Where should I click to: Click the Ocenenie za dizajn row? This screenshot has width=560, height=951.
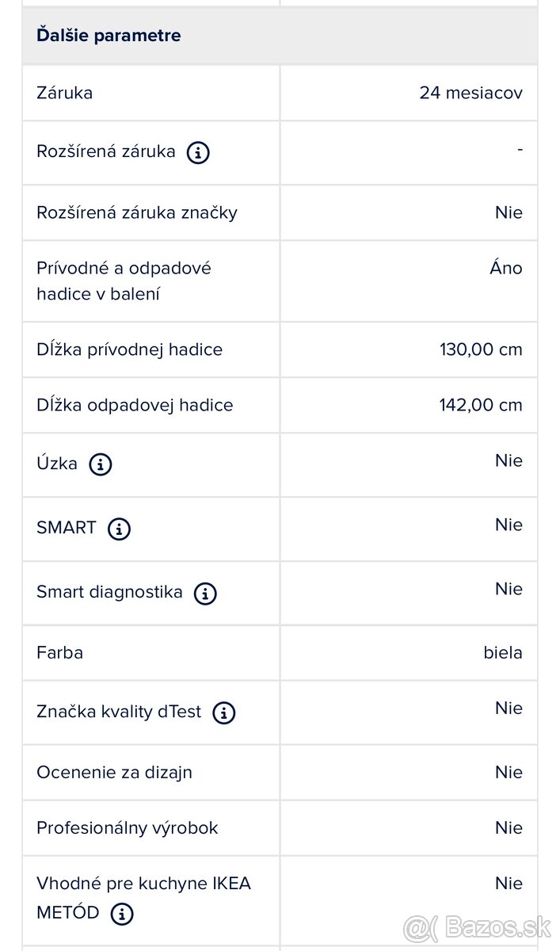[x=114, y=772]
